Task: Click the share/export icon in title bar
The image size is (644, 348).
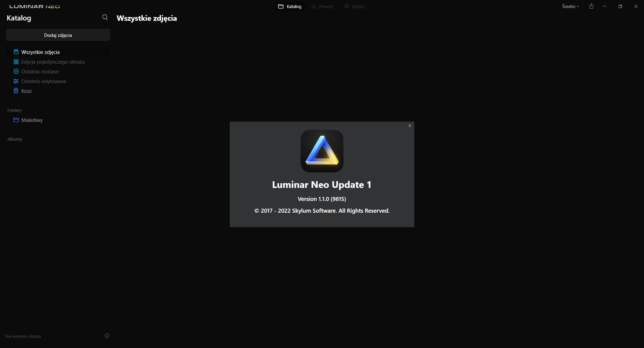Action: click(591, 6)
